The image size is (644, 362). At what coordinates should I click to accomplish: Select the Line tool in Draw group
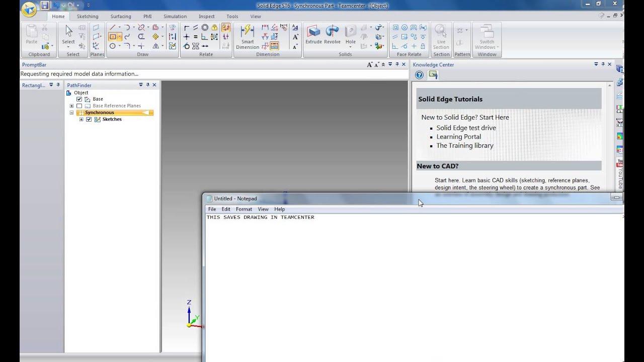click(113, 28)
